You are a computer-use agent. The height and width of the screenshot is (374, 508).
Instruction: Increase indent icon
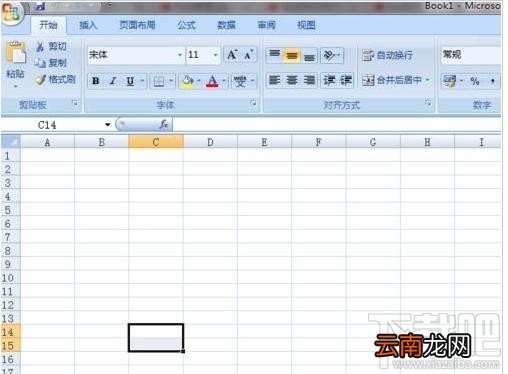click(345, 80)
